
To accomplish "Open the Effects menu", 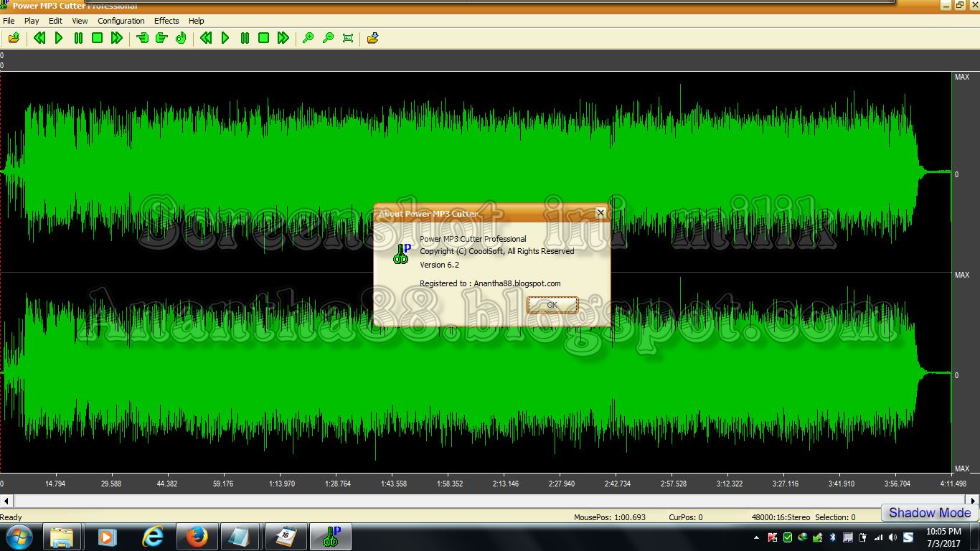I will point(166,21).
